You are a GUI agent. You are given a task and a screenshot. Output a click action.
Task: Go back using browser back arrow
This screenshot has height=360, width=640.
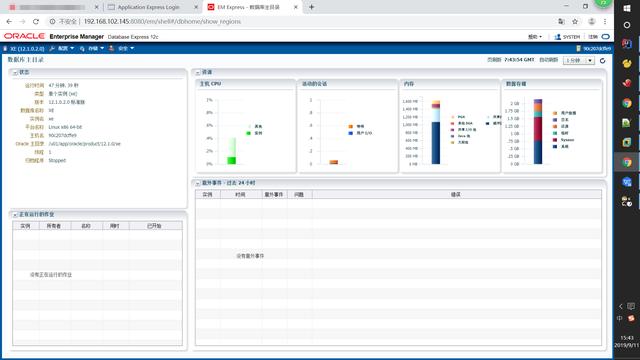(x=9, y=21)
